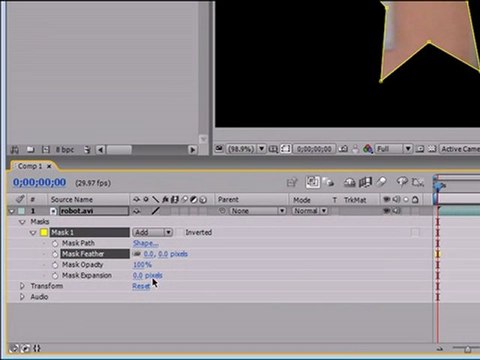
Task: Create a new folder in Project panel
Action: 31,149
